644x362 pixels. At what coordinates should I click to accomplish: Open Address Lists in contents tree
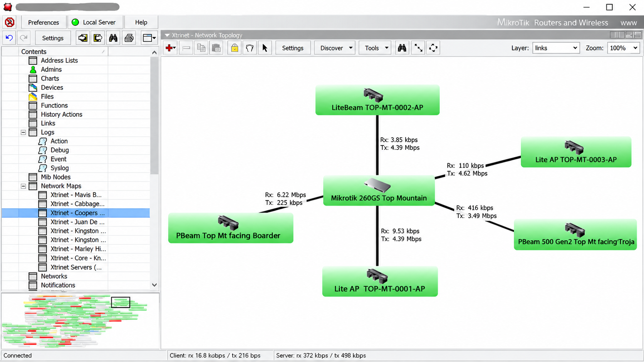pos(59,60)
